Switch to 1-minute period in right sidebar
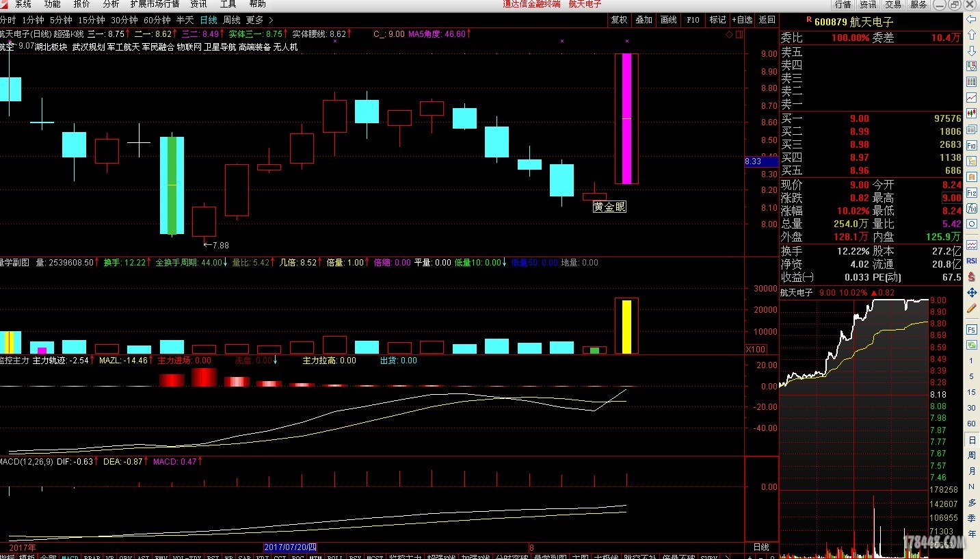 pyautogui.click(x=972, y=361)
